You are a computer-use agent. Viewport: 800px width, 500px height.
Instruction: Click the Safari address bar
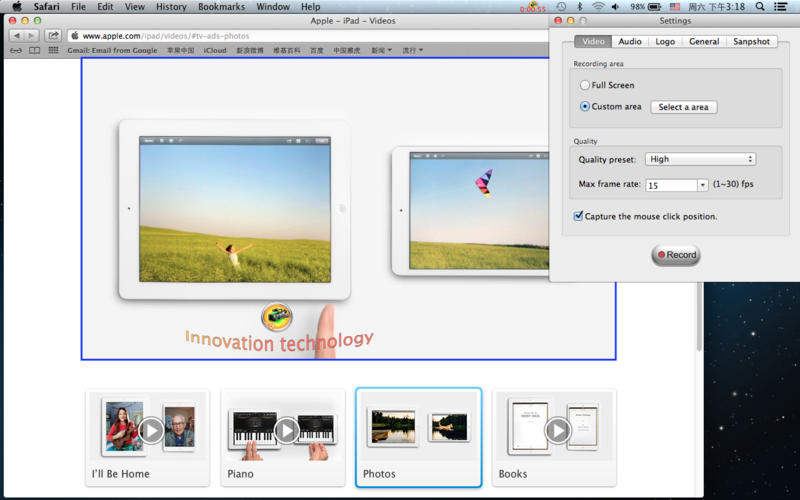(300, 35)
